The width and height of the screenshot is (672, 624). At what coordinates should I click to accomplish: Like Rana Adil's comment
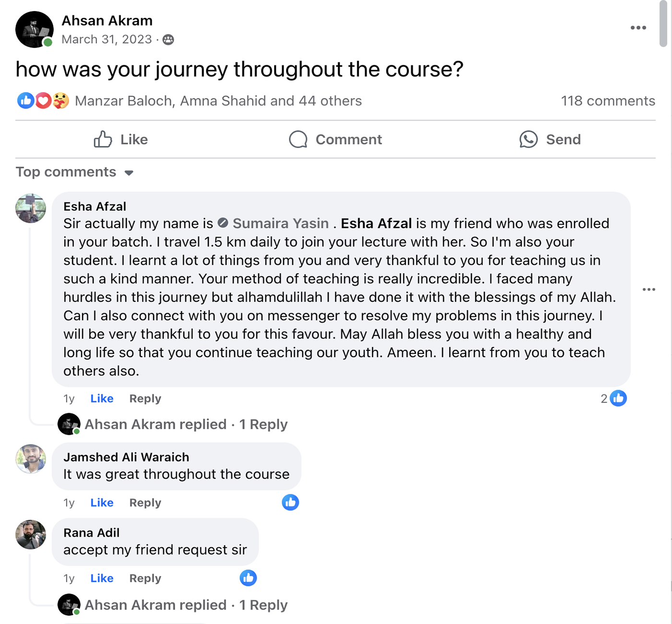tap(102, 578)
